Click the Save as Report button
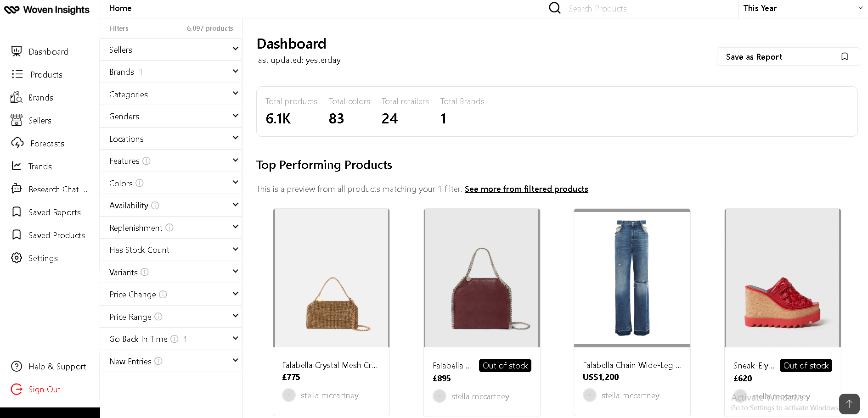 pos(788,57)
